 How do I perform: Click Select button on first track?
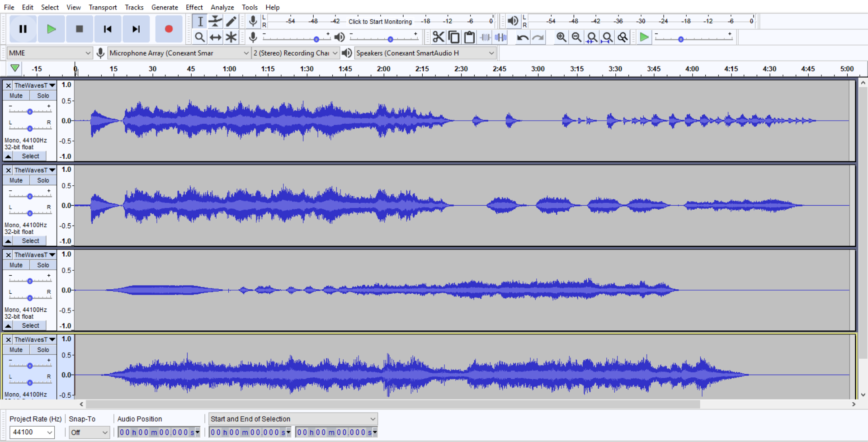click(x=30, y=156)
